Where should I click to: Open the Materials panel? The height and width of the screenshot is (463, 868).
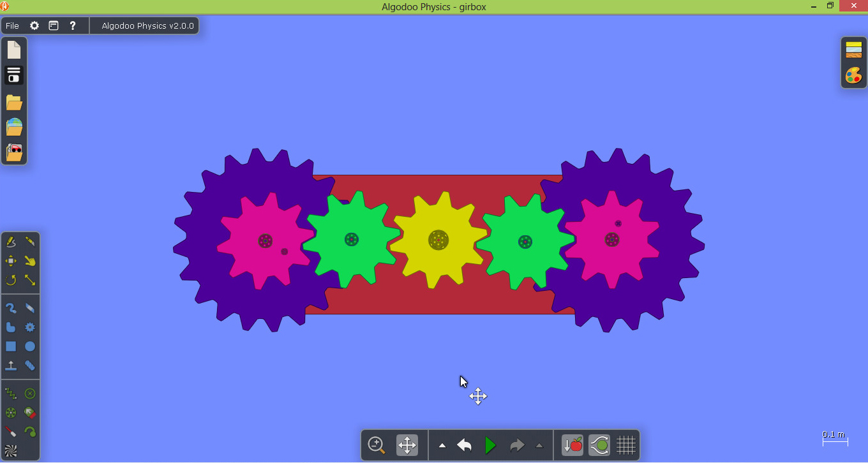tap(853, 50)
